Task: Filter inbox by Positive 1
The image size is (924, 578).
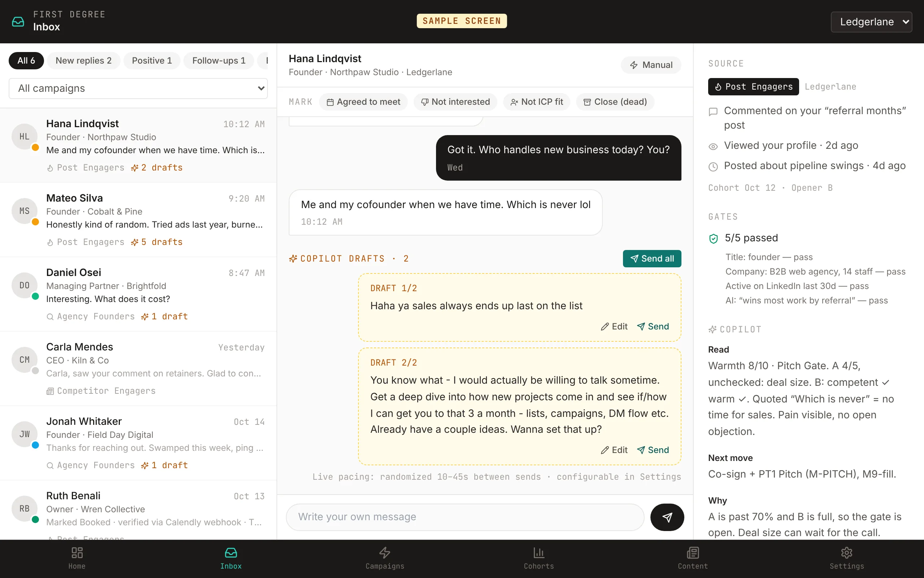Action: click(152, 60)
